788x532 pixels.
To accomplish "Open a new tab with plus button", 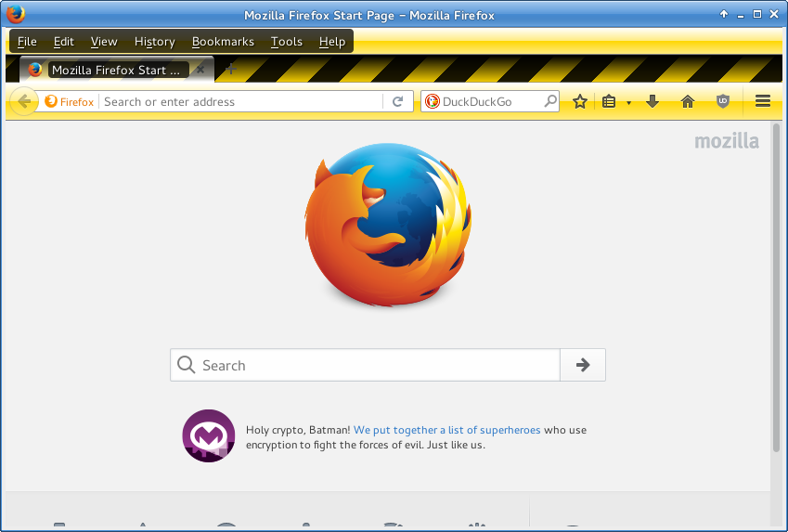I will pyautogui.click(x=231, y=69).
